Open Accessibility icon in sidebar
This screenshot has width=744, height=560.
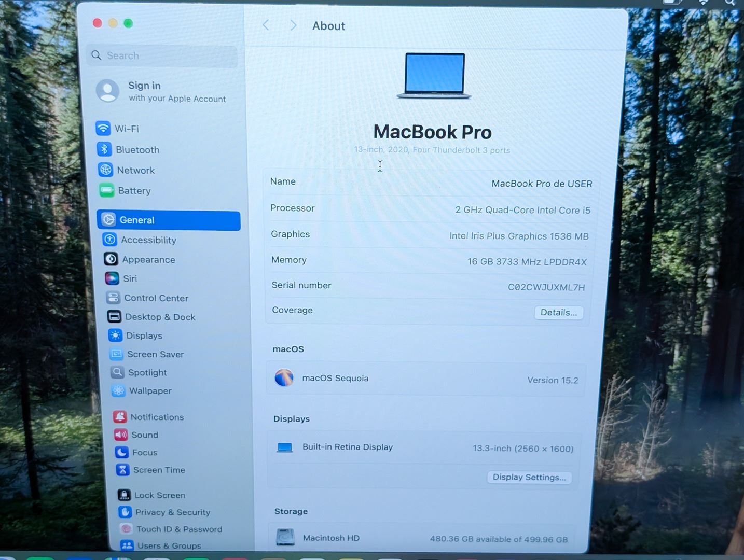[109, 240]
